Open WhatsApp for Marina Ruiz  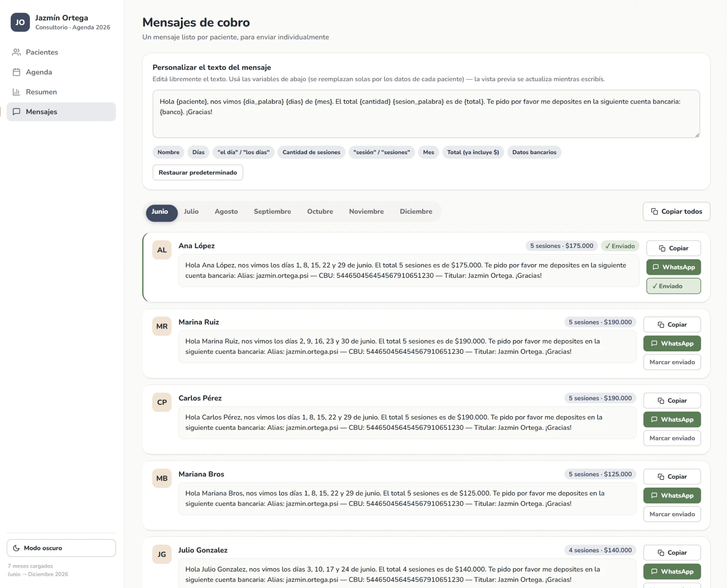[x=672, y=344]
